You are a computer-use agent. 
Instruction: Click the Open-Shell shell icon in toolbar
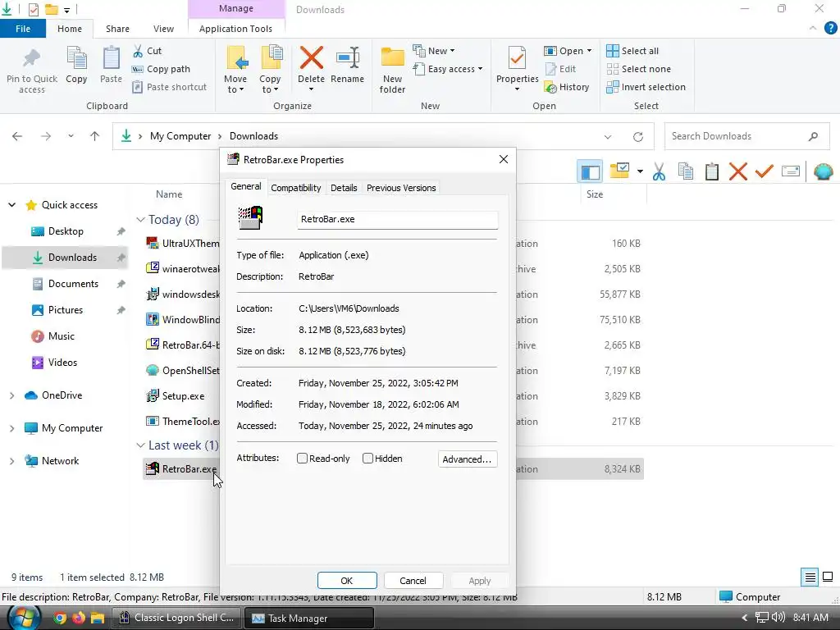point(823,172)
